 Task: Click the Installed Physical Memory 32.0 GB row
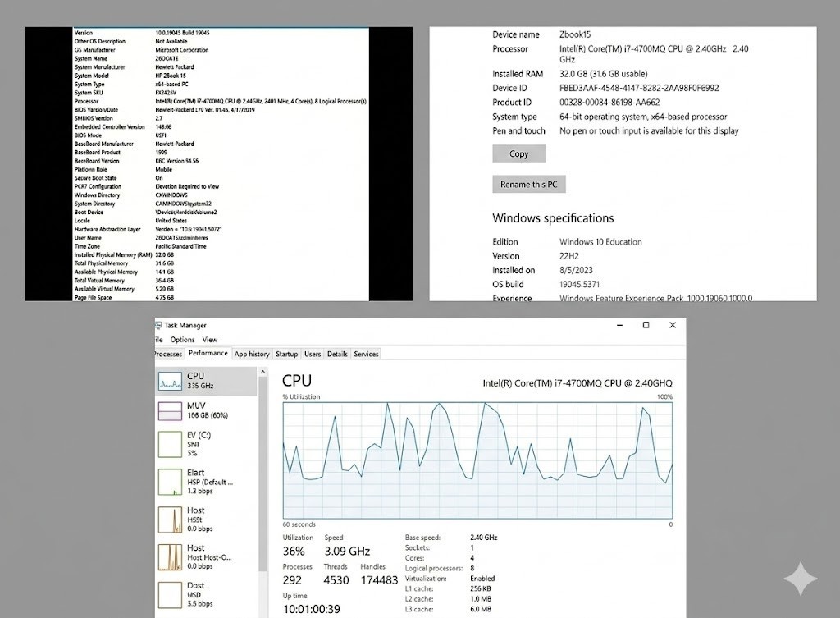221,254
